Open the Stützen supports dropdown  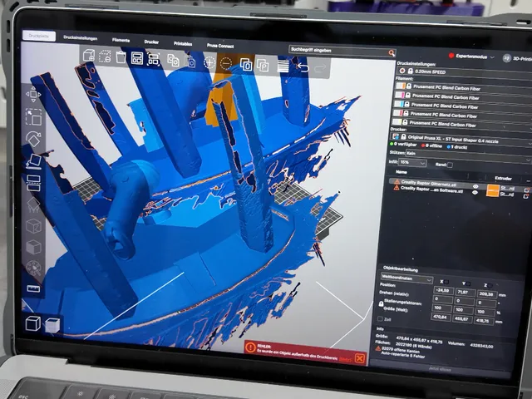468,155
